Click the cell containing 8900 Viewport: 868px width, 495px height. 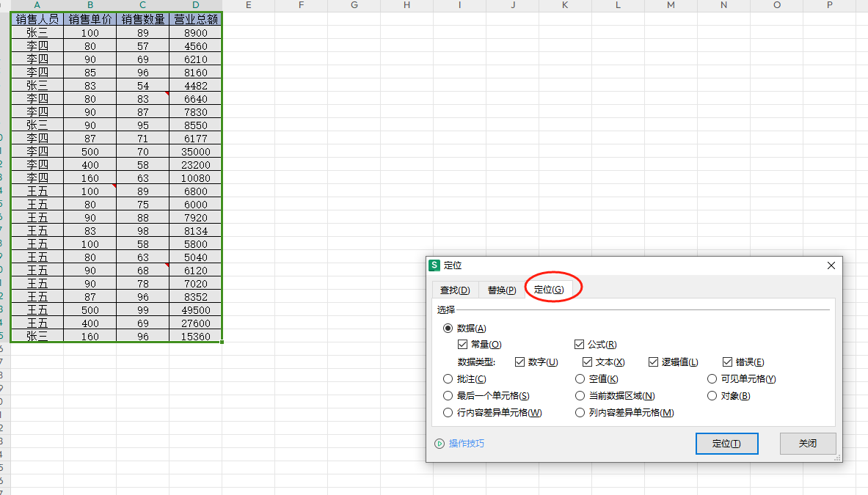pyautogui.click(x=195, y=32)
